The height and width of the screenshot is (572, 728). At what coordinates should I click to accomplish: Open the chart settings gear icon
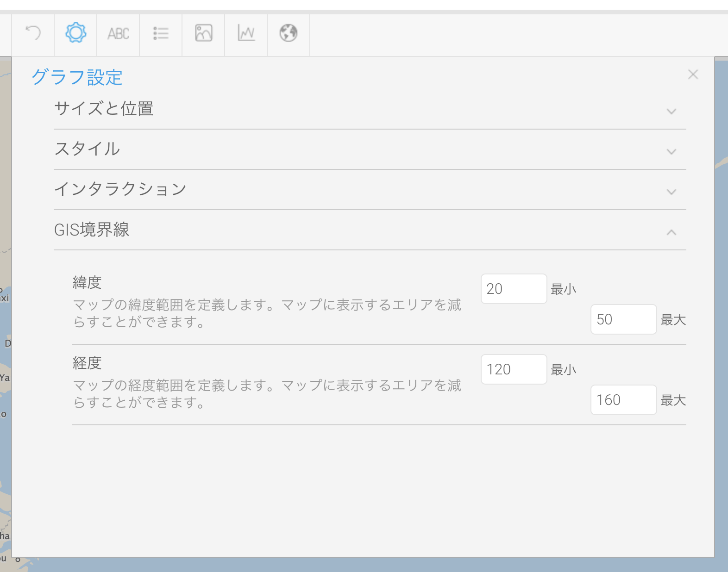75,33
